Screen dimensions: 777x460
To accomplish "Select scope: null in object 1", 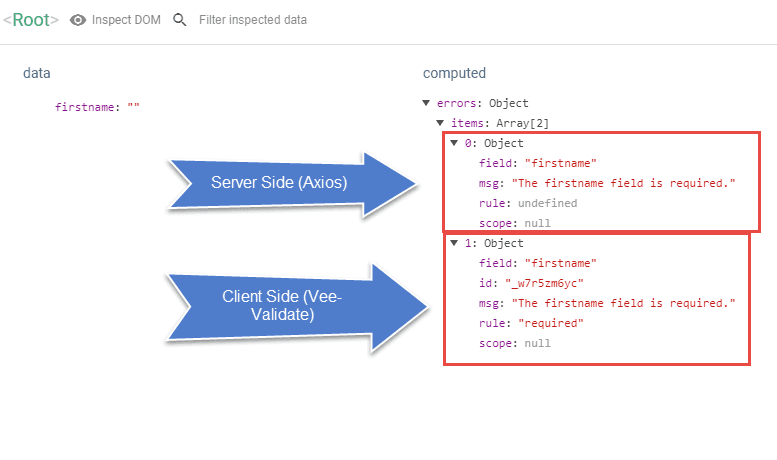I will 514,344.
